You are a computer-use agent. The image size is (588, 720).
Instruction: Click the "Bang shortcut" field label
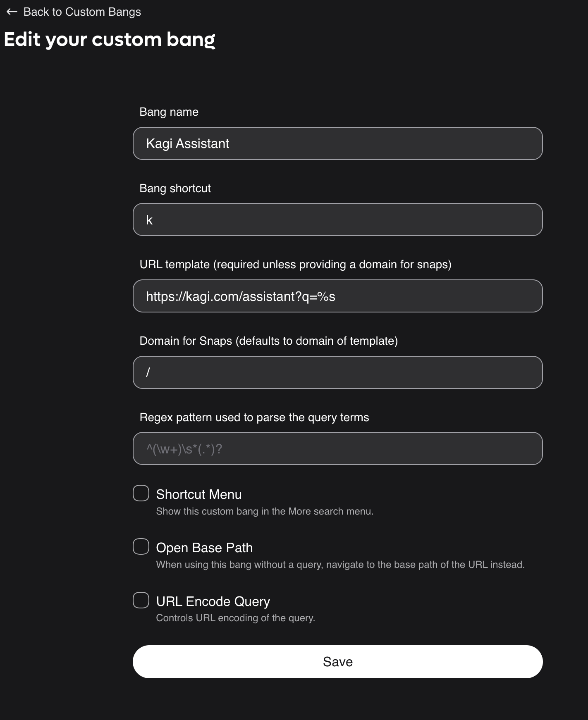tap(175, 188)
